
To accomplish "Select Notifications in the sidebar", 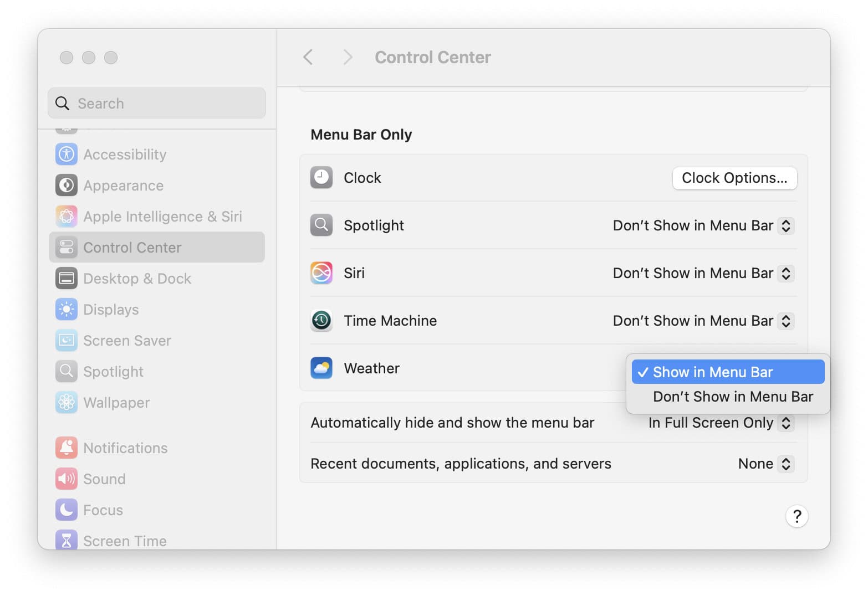I will [157, 448].
